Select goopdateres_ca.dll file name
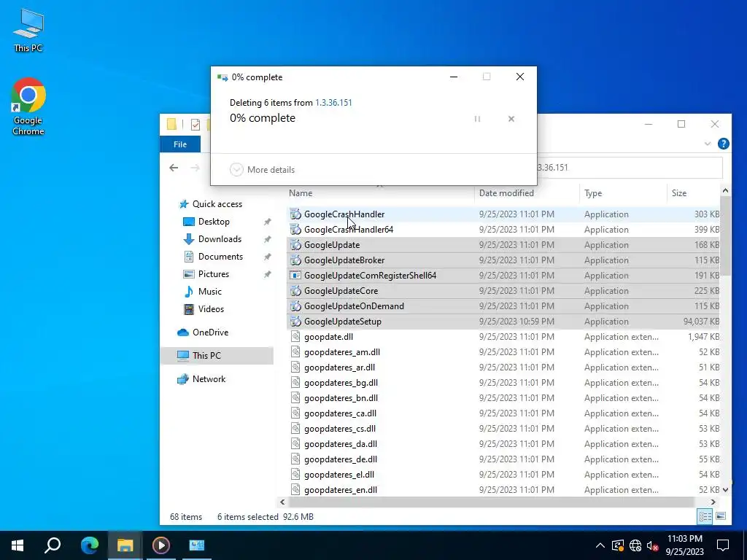The image size is (747, 560). 340,413
